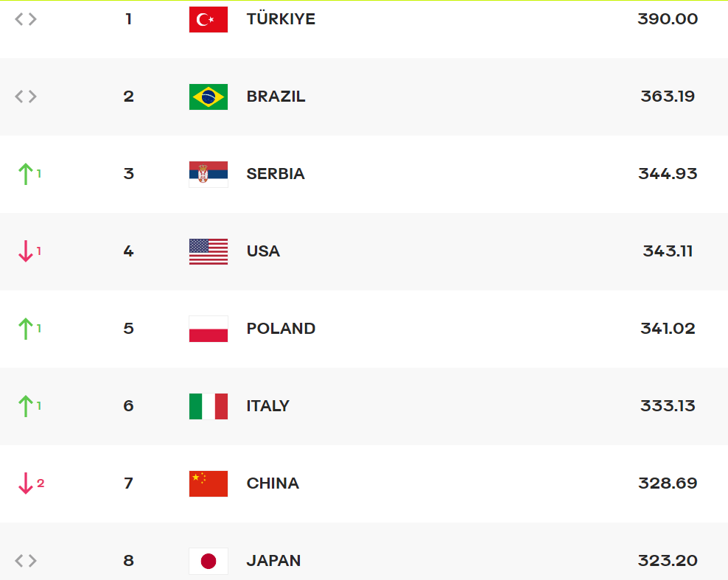Click the Türkiye flag icon
Viewport: 728px width, 580px height.
(x=209, y=19)
